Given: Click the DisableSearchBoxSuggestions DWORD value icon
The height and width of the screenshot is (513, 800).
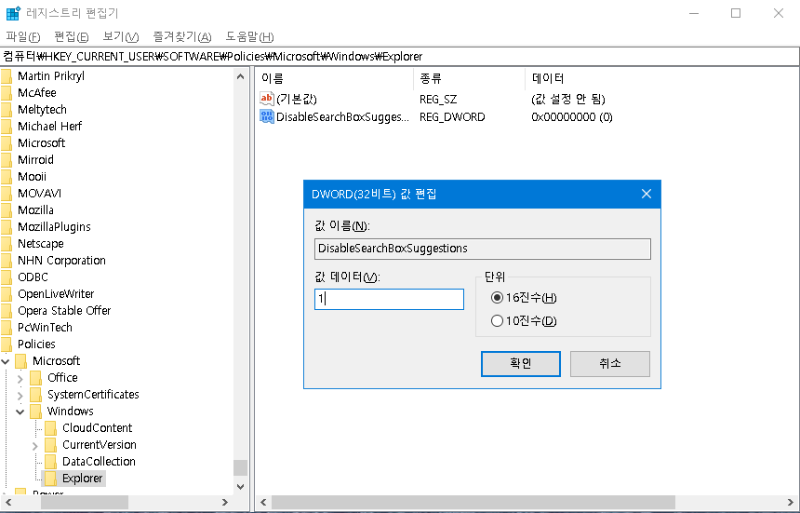Looking at the screenshot, I should pyautogui.click(x=267, y=117).
